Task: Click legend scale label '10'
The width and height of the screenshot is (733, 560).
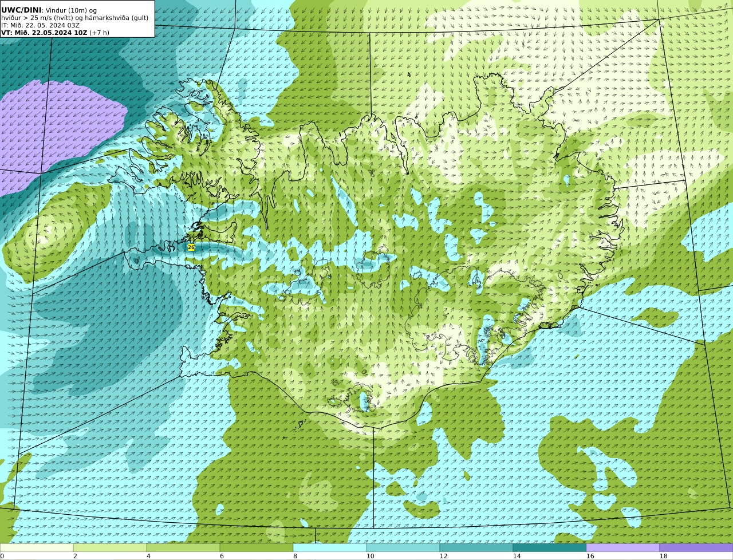Action: click(x=370, y=556)
